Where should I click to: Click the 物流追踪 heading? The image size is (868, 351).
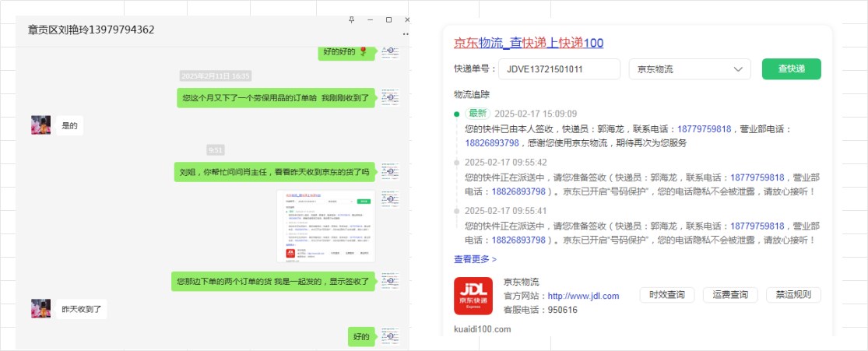tap(472, 94)
